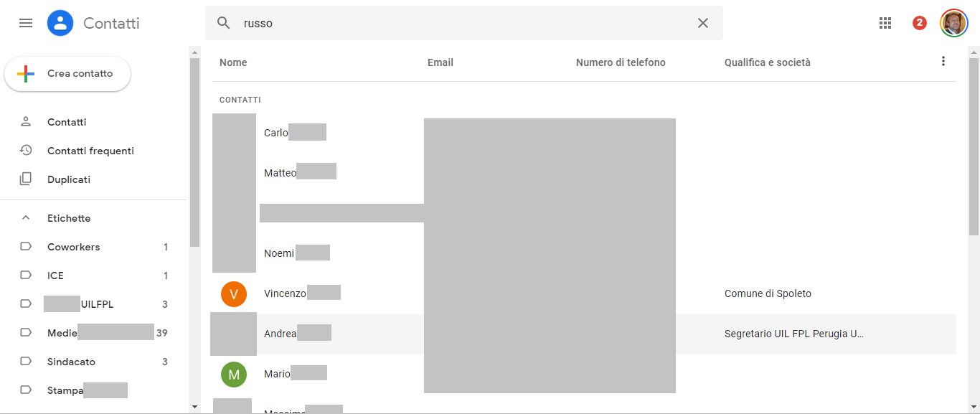Select the ICE label
Viewport: 980px width, 414px height.
click(55, 276)
